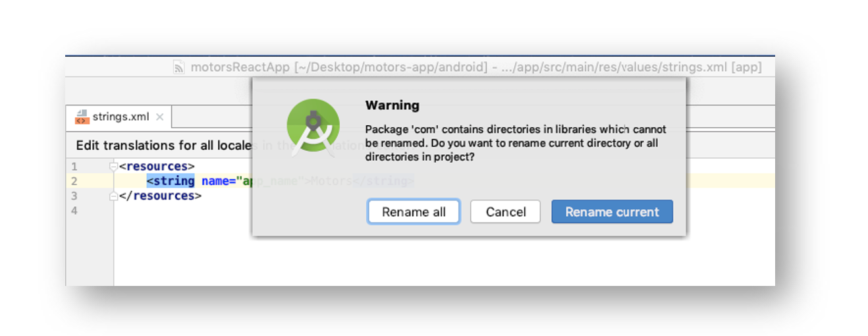This screenshot has height=336, width=868.
Task: Click the 'Edit translations for all locales' banner
Action: coord(163,146)
